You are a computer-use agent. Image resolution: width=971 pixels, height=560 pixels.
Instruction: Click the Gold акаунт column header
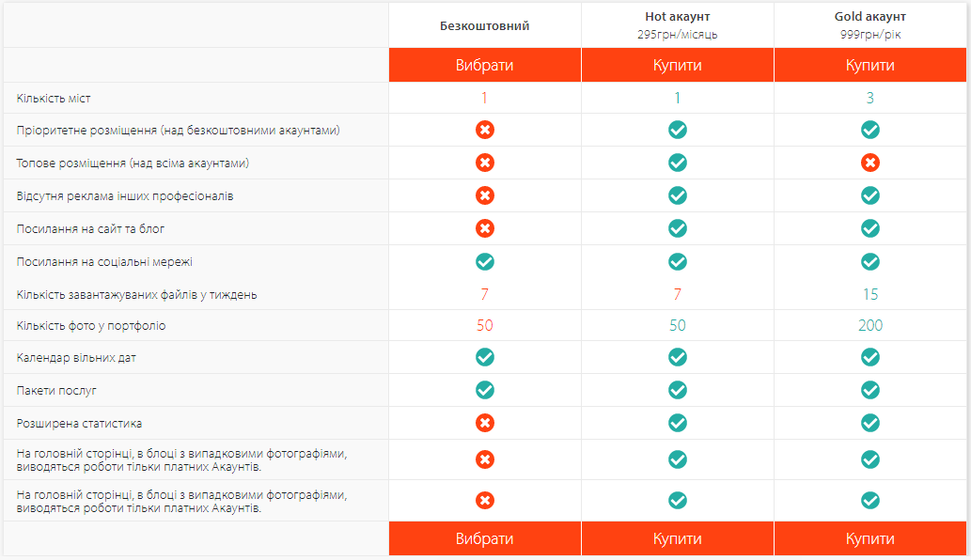click(870, 25)
